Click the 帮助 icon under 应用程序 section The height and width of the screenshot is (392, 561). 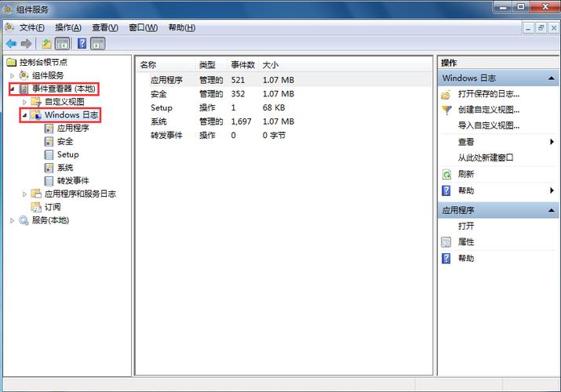(446, 259)
